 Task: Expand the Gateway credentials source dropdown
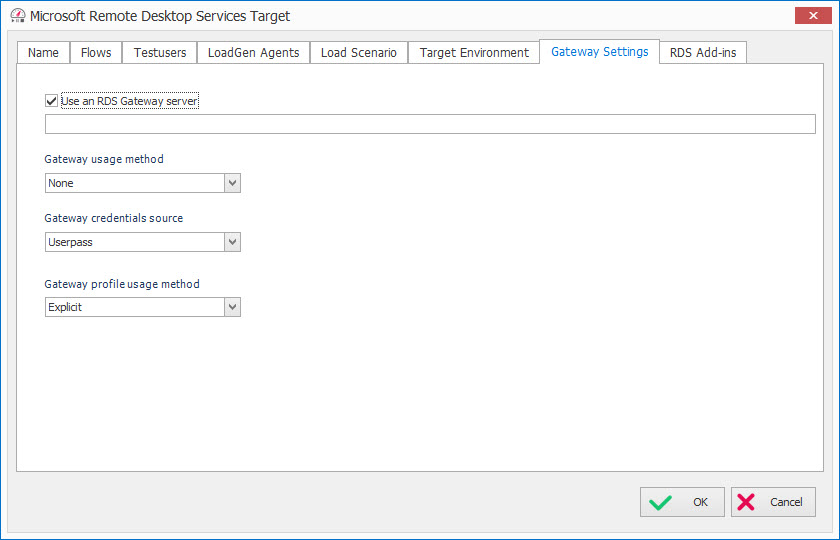pos(232,242)
